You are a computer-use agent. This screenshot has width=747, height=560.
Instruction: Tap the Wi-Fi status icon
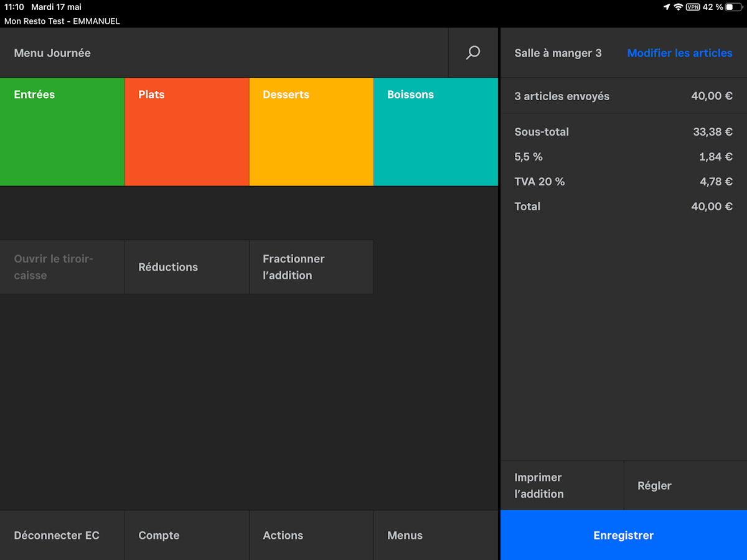point(678,7)
